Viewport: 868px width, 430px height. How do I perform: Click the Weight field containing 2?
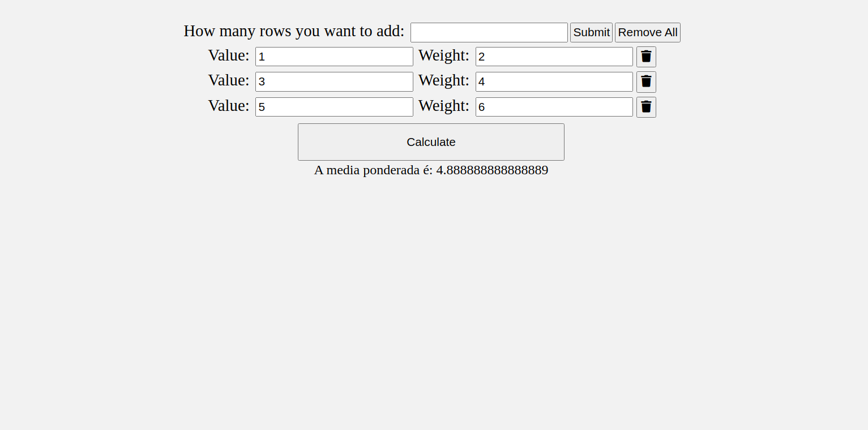click(x=554, y=57)
